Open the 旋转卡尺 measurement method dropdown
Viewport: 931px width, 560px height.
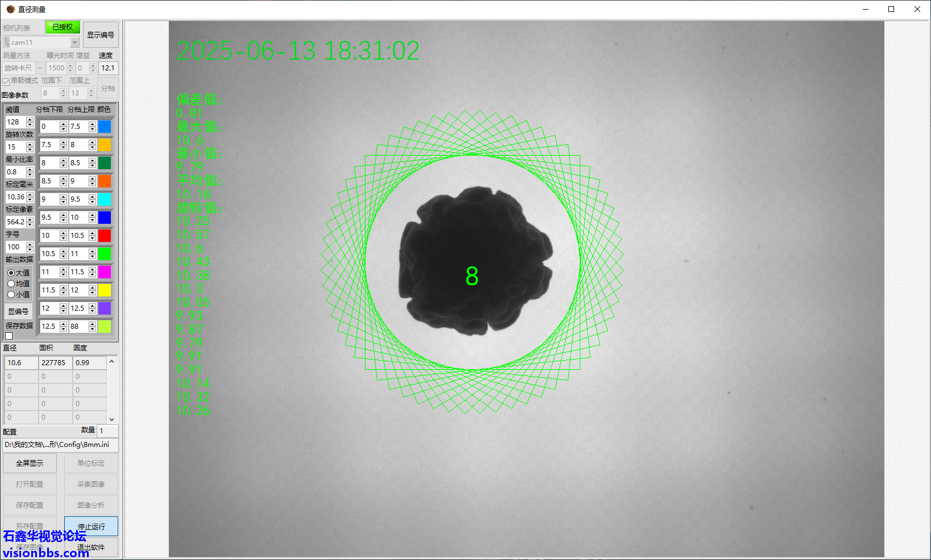pos(40,68)
